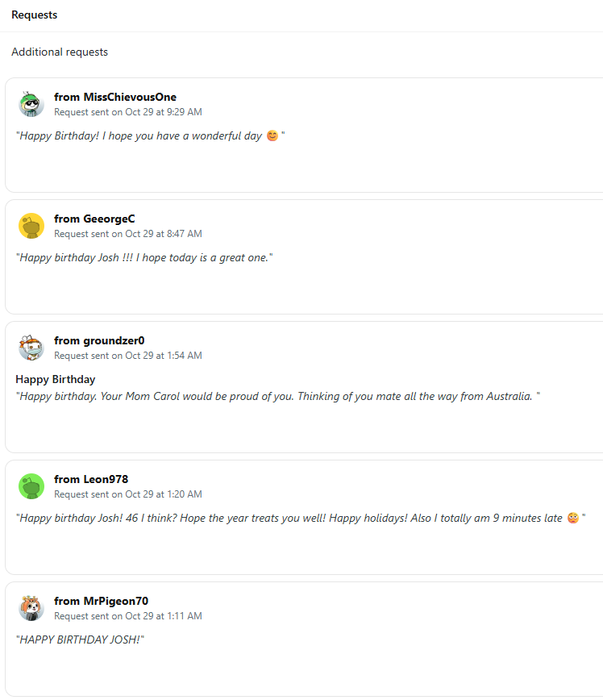Click GeeorgeC's yellow avatar icon
The width and height of the screenshot is (603, 700).
(x=31, y=226)
